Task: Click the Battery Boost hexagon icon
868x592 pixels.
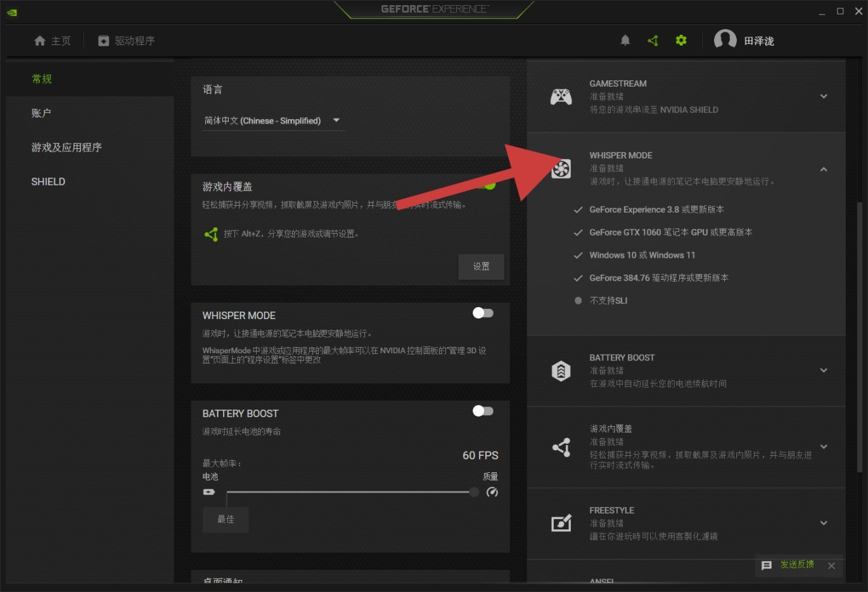Action: 561,370
